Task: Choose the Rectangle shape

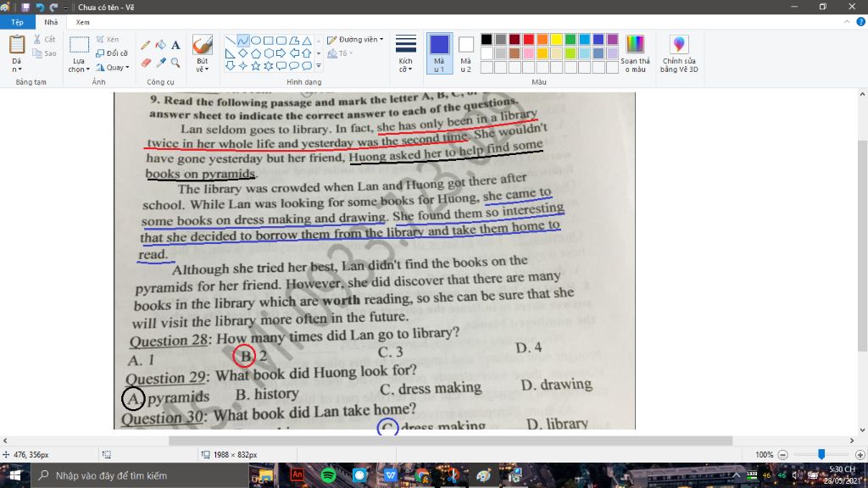Action: [x=269, y=41]
